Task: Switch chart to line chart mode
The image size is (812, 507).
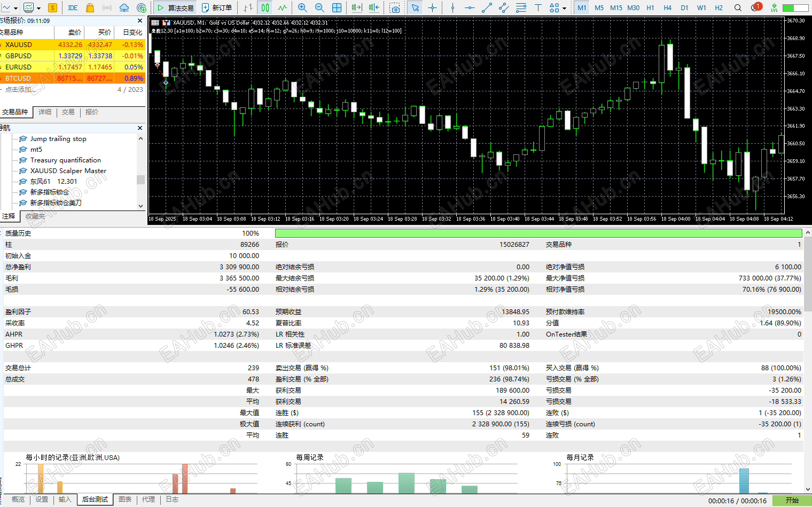Action: pyautogui.click(x=283, y=7)
